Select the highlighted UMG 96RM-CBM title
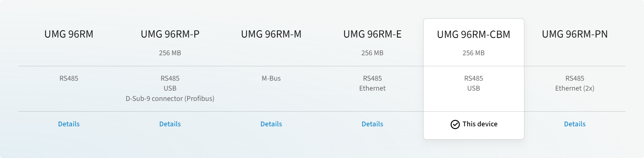This screenshot has height=158, width=644. point(474,35)
